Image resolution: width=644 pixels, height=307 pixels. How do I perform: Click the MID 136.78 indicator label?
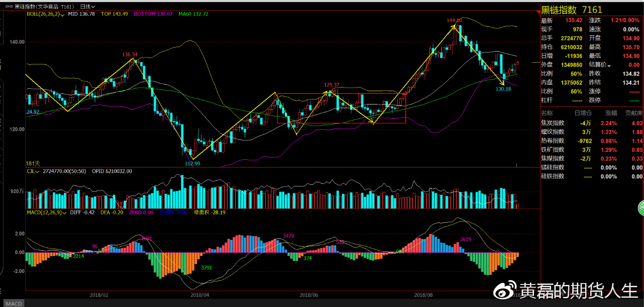[81, 14]
